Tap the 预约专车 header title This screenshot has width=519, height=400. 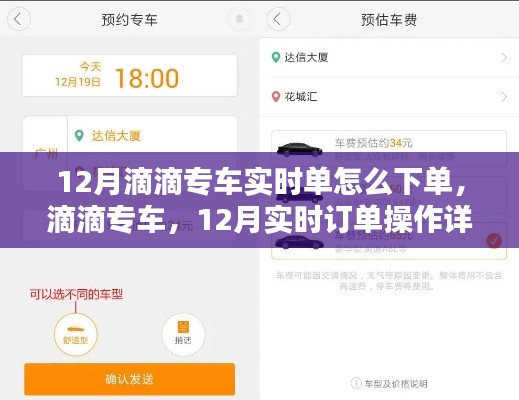[x=129, y=20]
